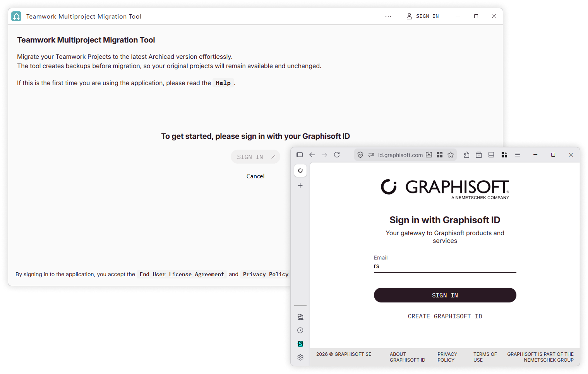Screen dimensions: 588x374
Task: Toggle the browser sidebar panel icon
Action: point(300,155)
